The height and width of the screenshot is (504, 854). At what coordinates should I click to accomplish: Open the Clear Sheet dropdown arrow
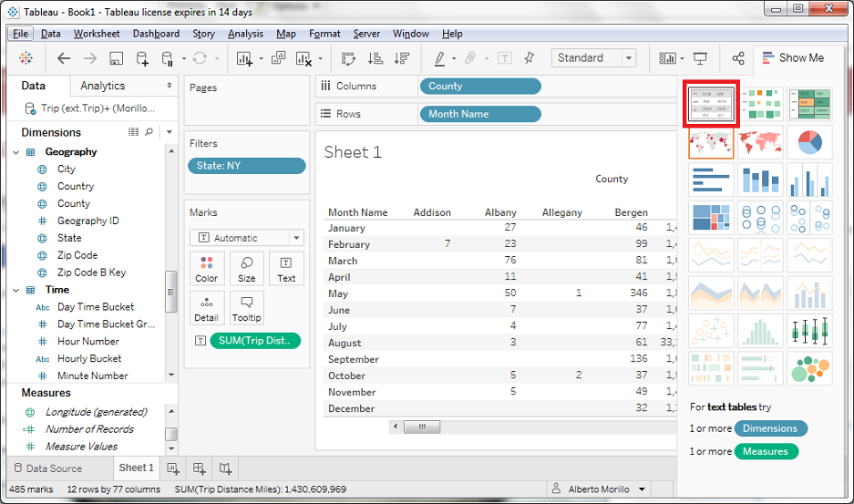[x=320, y=59]
